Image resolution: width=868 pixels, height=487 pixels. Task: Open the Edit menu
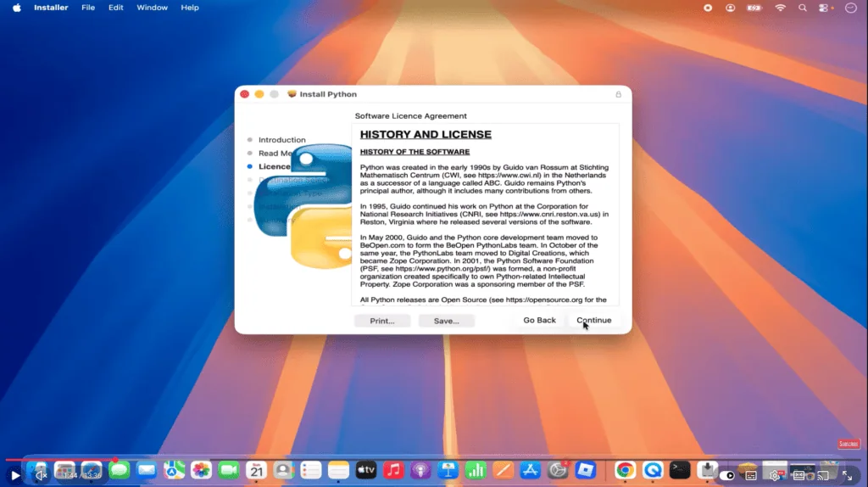[x=115, y=8]
